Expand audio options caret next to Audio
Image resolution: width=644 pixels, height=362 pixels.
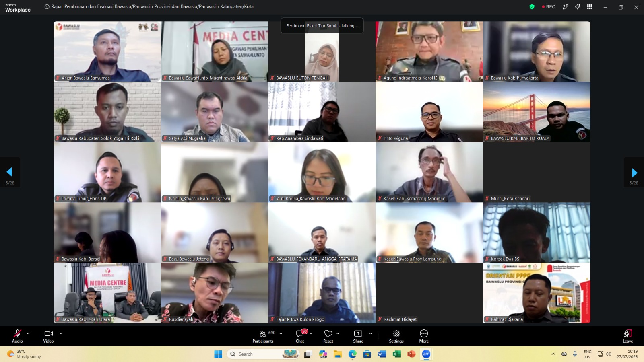tap(28, 333)
